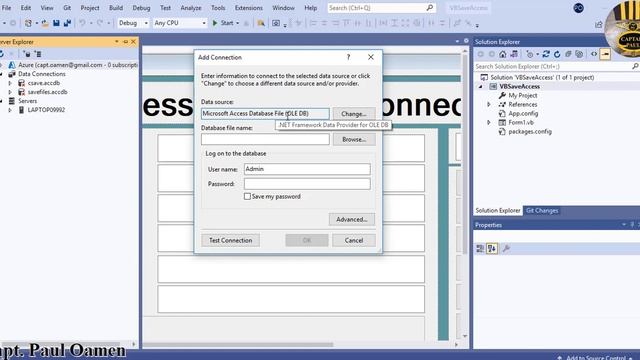Screen dimensions: 640x360
Task: Select App.config in Solution Explorer
Action: tap(523, 113)
